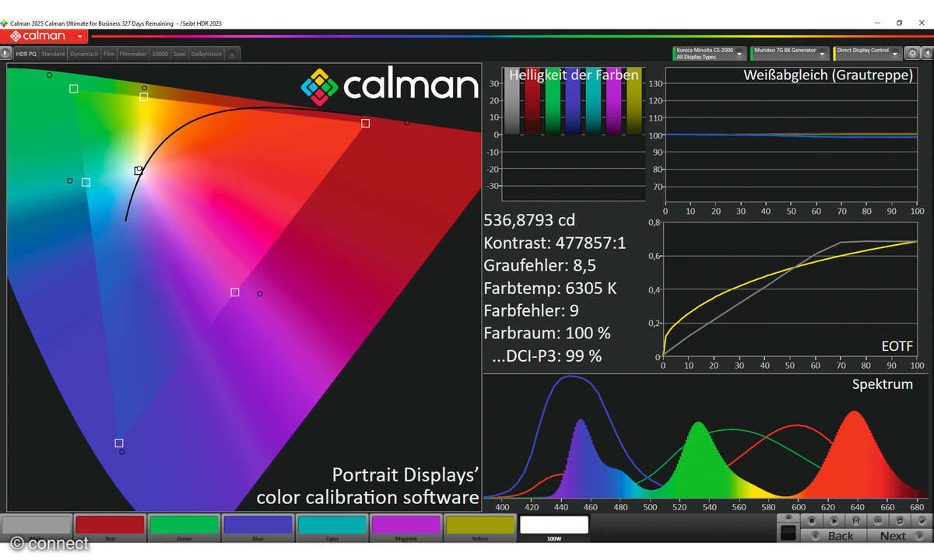Image resolution: width=934 pixels, height=560 pixels.
Task: Select the Magenta color patch
Action: point(406,527)
